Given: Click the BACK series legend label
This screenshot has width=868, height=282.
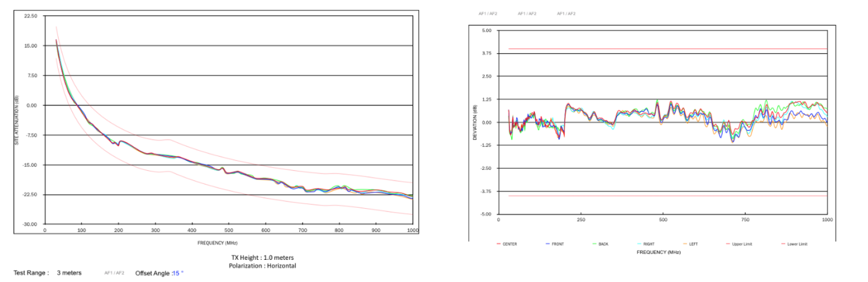Looking at the screenshot, I should (603, 244).
